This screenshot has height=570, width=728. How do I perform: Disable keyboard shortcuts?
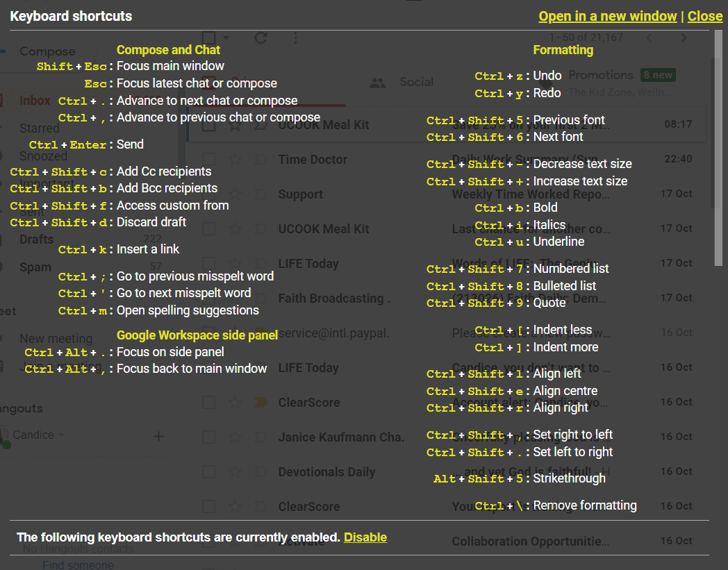pyautogui.click(x=365, y=537)
